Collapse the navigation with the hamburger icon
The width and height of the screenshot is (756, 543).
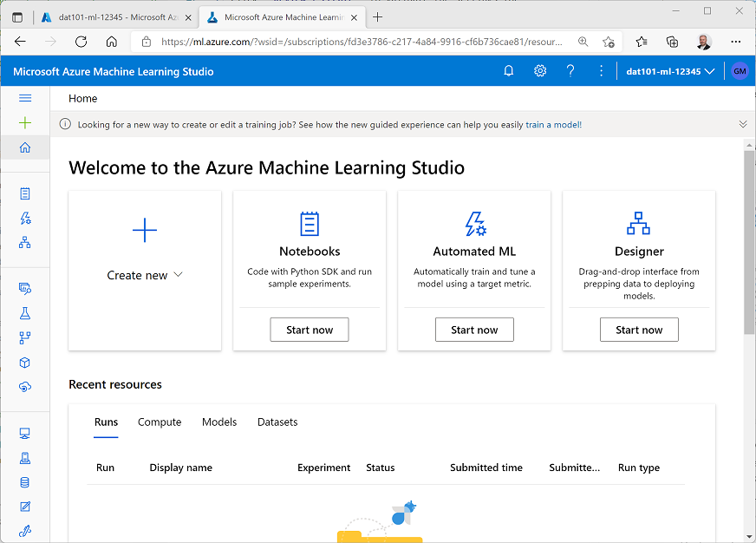(25, 97)
